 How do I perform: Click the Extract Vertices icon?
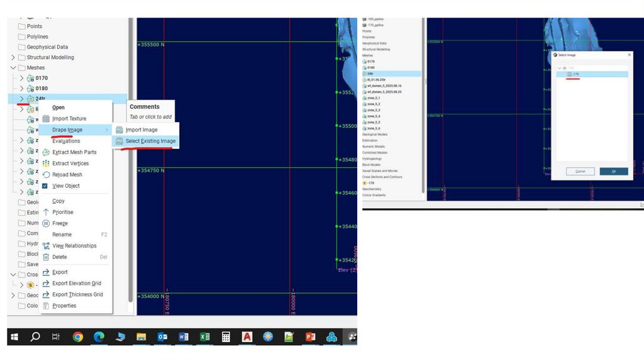[x=46, y=164]
